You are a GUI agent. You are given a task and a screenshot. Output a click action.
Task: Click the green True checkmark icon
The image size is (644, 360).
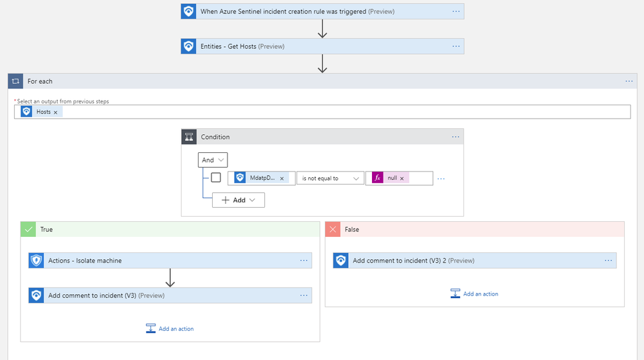(x=28, y=229)
